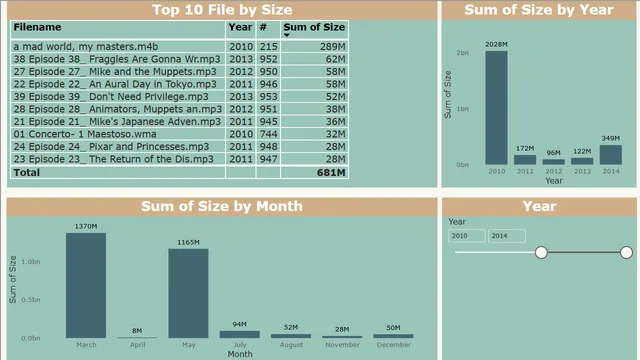Sort by the Year column header
640x360 pixels.
[240, 27]
